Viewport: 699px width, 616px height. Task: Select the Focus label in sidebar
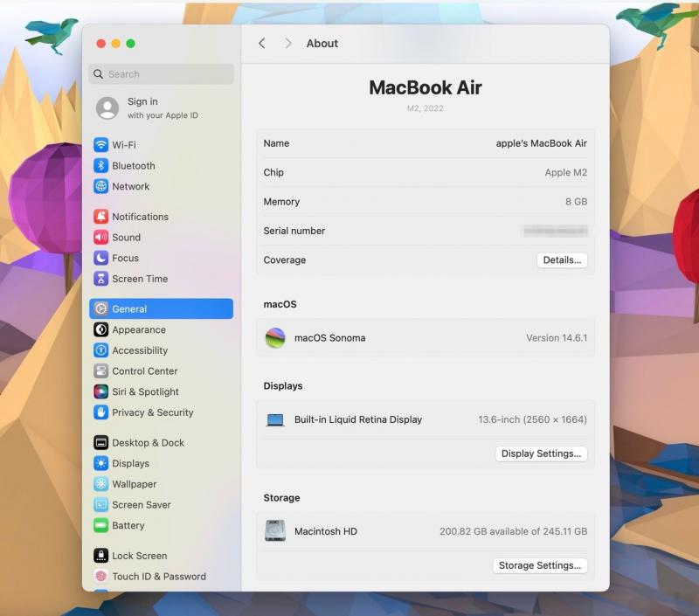tap(125, 258)
